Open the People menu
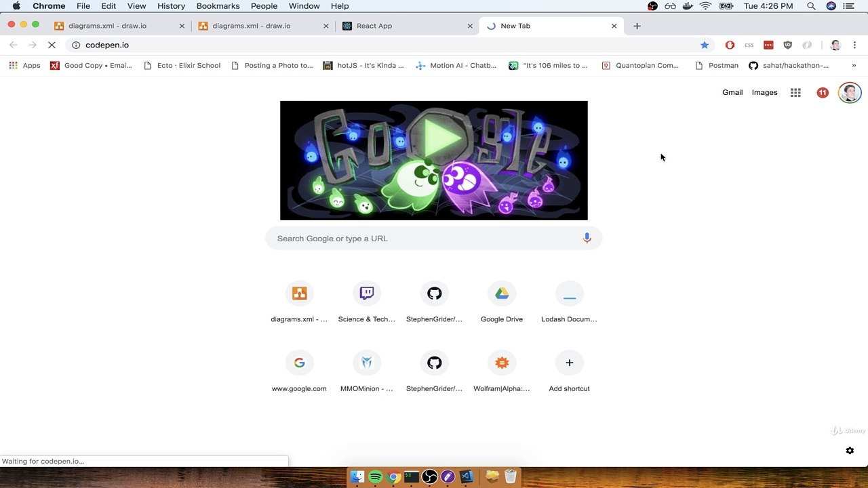 point(264,6)
